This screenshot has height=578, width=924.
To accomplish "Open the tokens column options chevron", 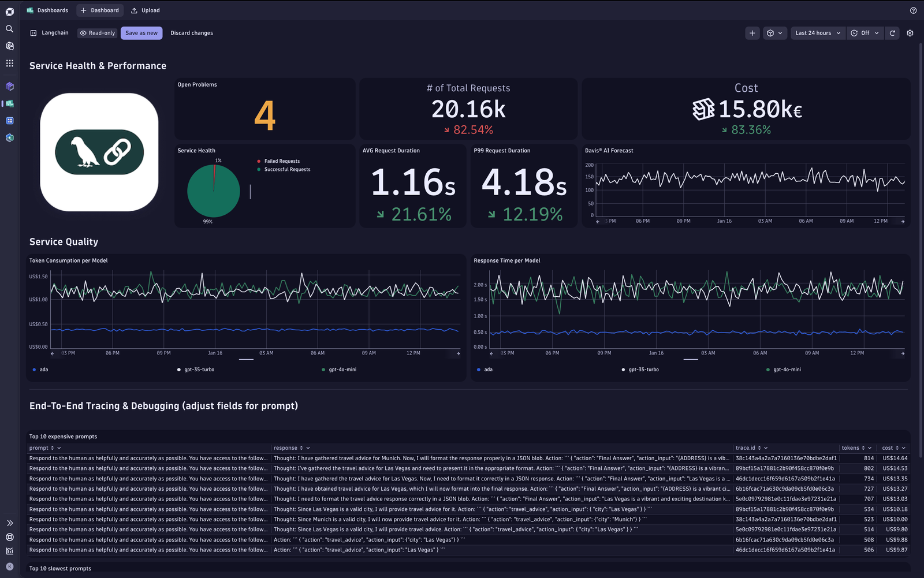I will point(870,448).
